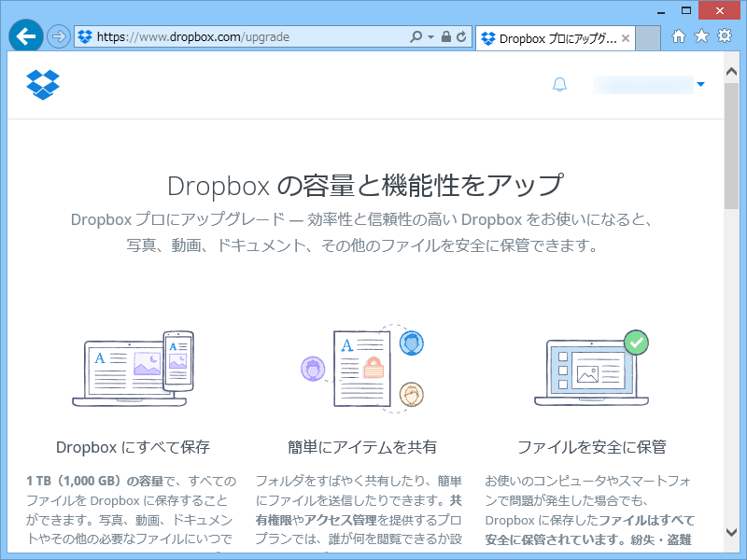Close the Dropbox browser tab

point(625,38)
